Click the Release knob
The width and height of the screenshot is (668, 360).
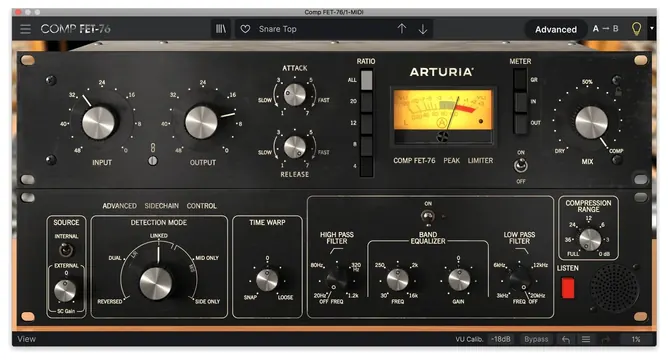(x=295, y=147)
